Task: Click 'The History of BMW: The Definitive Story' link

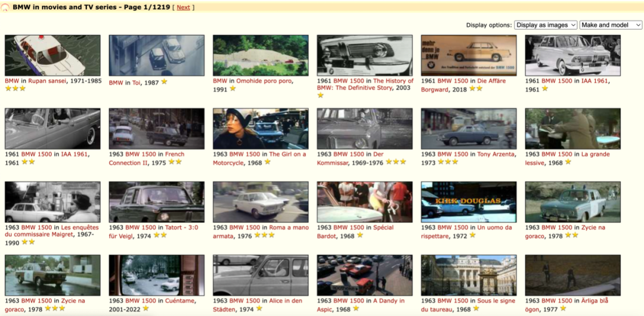Action: pos(365,84)
